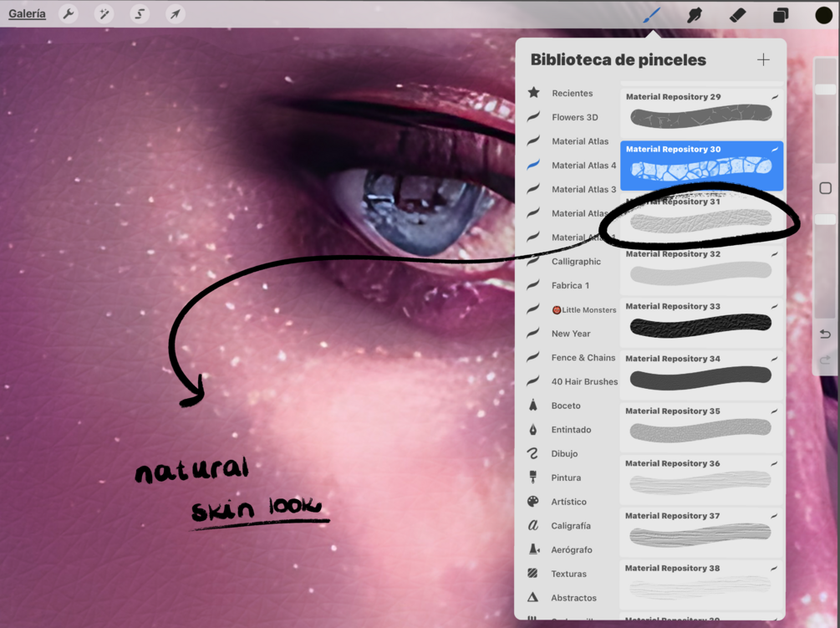
Task: Select the Material Atlas 3 set
Action: (x=573, y=190)
